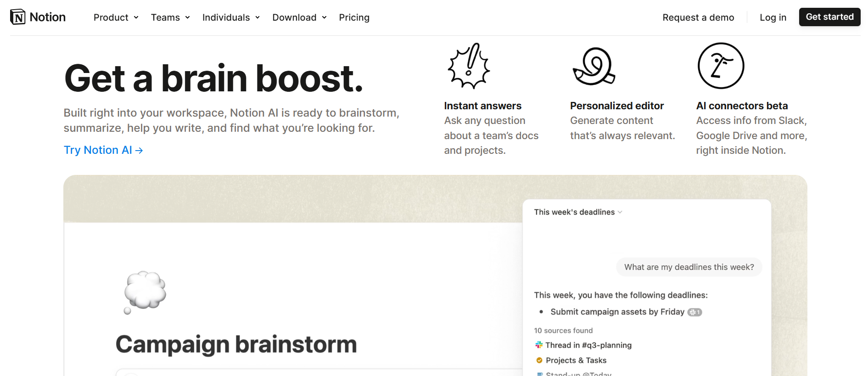
Task: Expand the Teams navigation menu
Action: click(x=170, y=17)
